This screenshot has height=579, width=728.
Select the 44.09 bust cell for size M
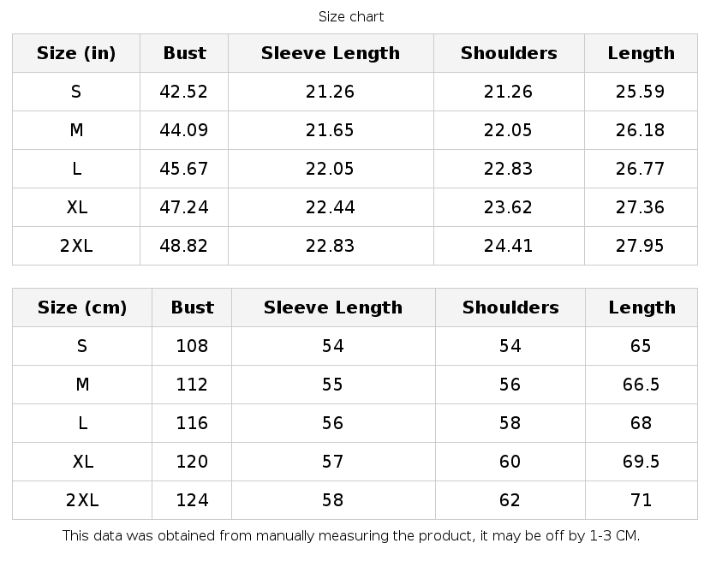(x=184, y=130)
